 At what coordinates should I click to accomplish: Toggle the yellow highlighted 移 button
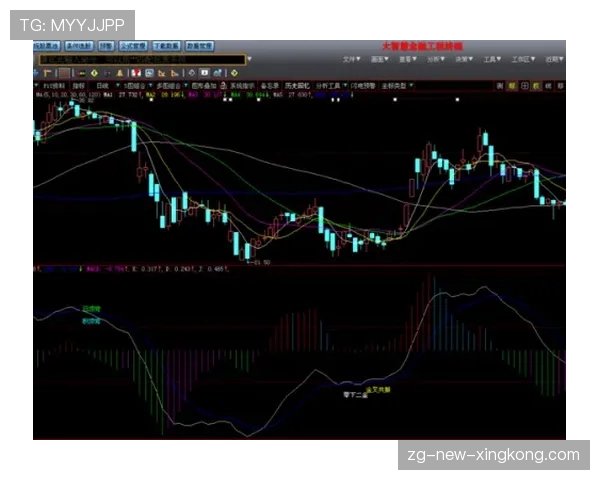click(x=512, y=86)
